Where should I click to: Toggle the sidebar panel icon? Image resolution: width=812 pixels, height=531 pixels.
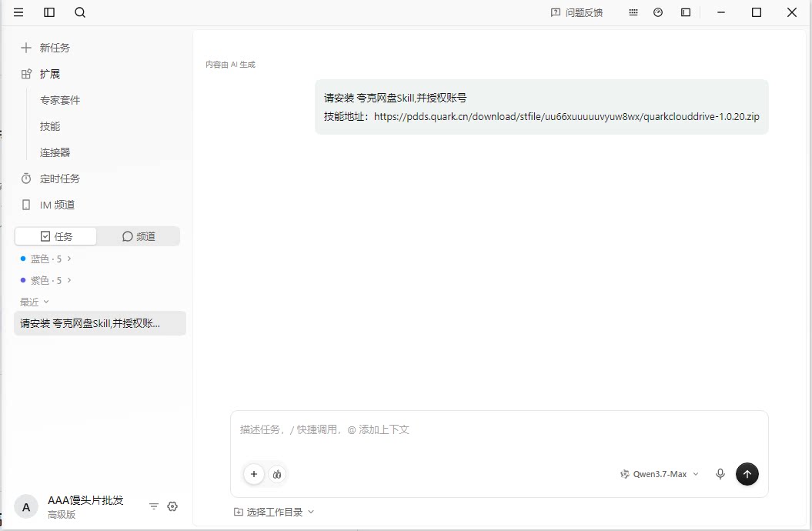pos(49,12)
